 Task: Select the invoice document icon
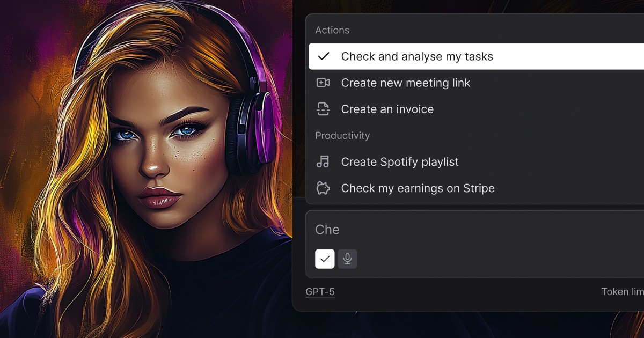pos(324,109)
